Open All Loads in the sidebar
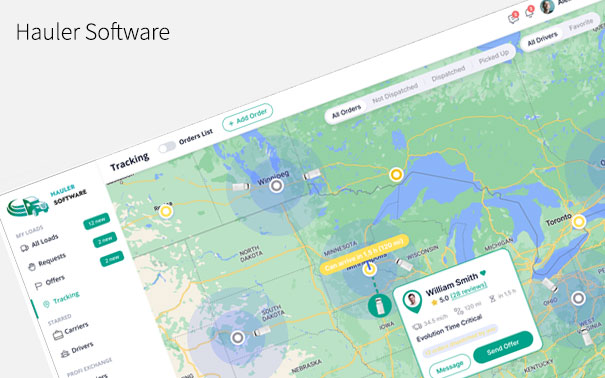This screenshot has width=605, height=378. (45, 241)
